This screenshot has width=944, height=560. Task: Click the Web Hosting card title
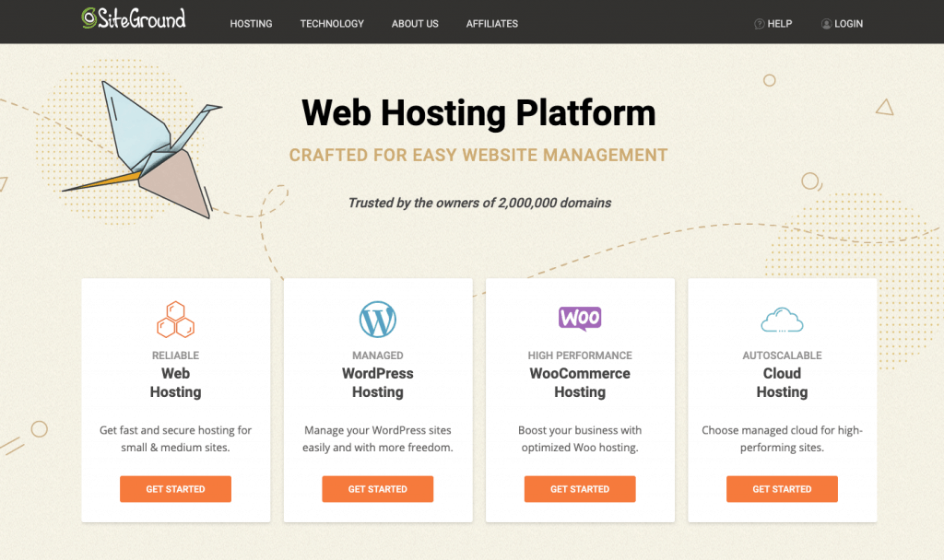(175, 382)
